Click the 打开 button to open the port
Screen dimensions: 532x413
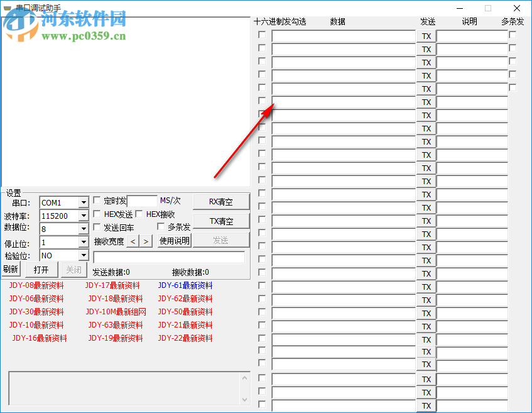tap(41, 269)
